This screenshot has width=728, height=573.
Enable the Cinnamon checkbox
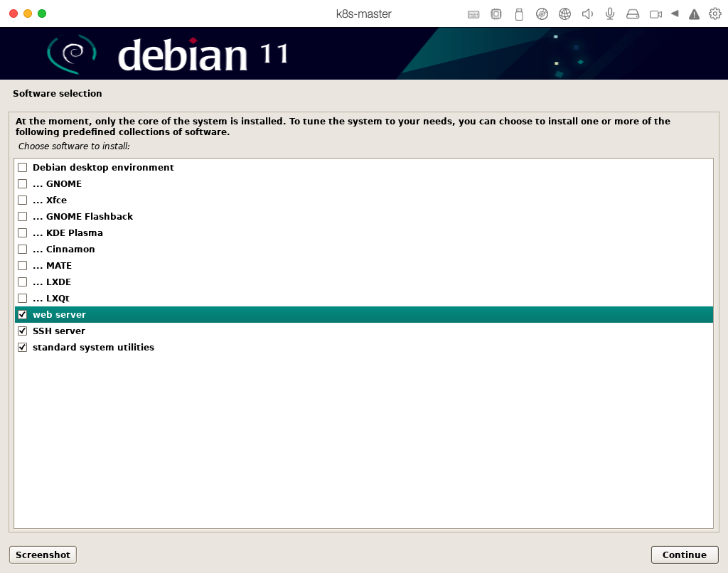coord(22,249)
